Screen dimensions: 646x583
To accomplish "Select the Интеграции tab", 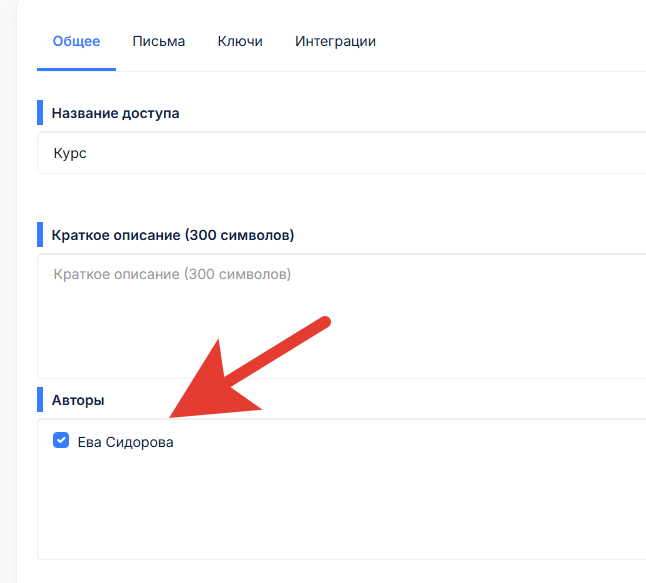I will point(335,41).
